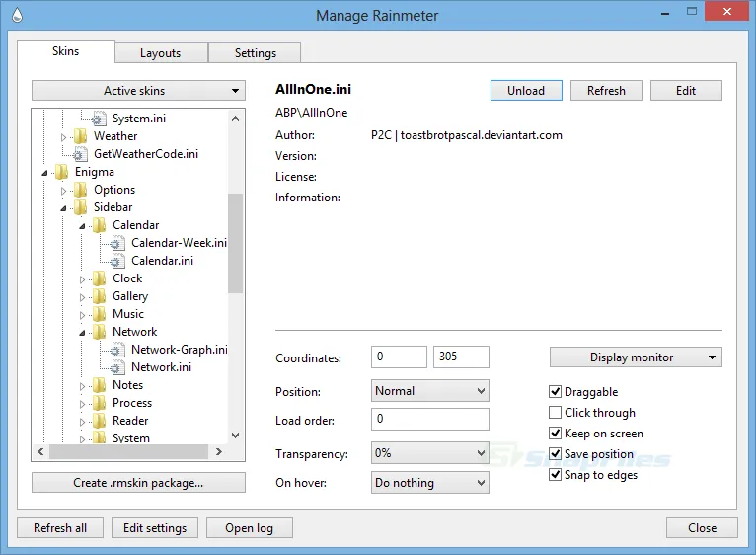Image resolution: width=756 pixels, height=555 pixels.
Task: Open the Display monitor dropdown
Action: coord(636,357)
